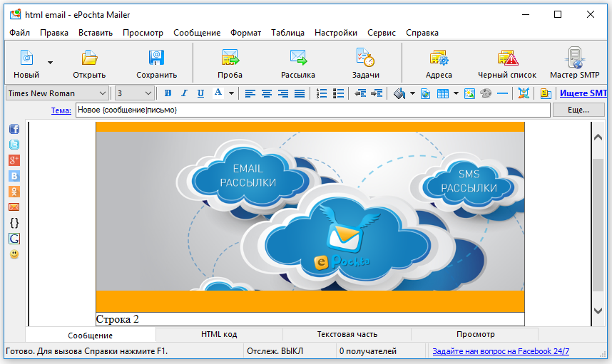Expand font color dropdown arrow
The width and height of the screenshot is (612, 364).
[x=231, y=93]
